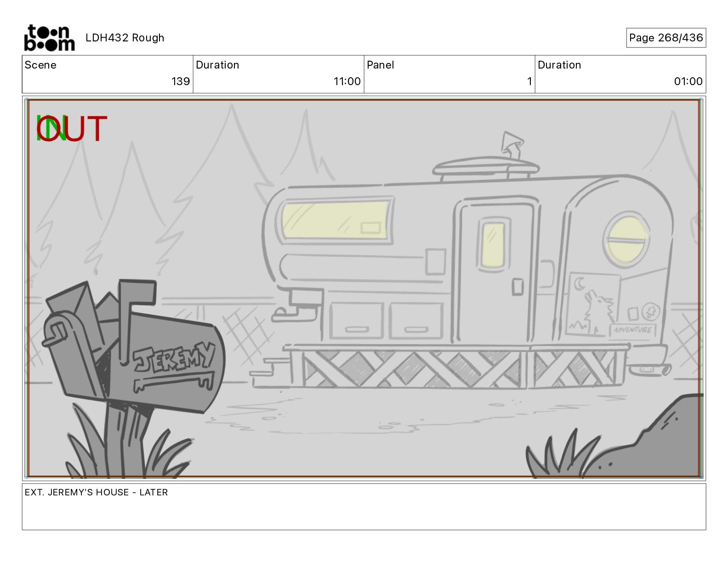This screenshot has height=563, width=728.
Task: Click the ADVENTURE sign on trailer
Action: (x=633, y=330)
